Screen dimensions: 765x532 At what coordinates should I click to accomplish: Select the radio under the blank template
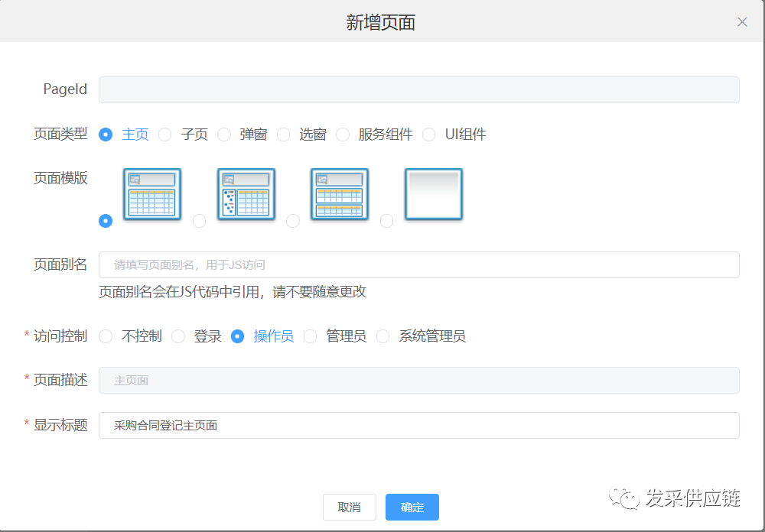coord(386,221)
